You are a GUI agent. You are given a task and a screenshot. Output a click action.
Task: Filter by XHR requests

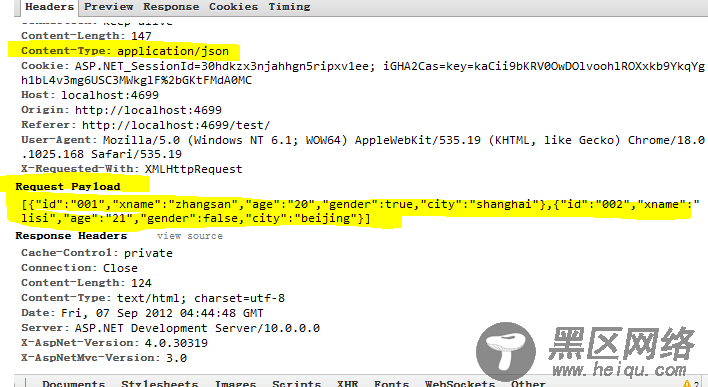click(x=347, y=383)
